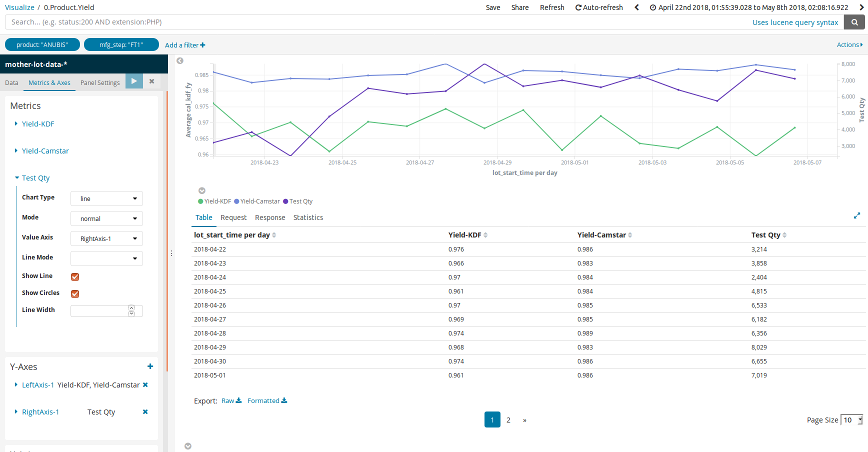Collapse the spy panel with the bottom arrow
868x452 pixels.
point(188,446)
